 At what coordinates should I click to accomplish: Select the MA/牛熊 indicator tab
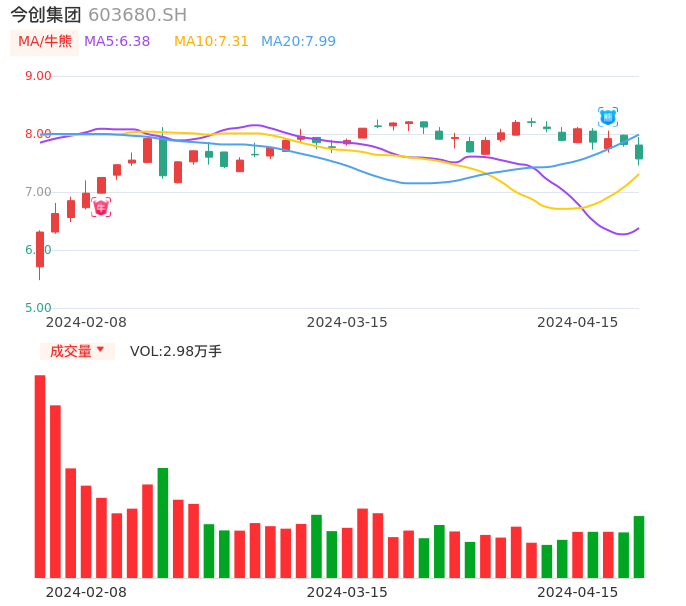coord(45,42)
